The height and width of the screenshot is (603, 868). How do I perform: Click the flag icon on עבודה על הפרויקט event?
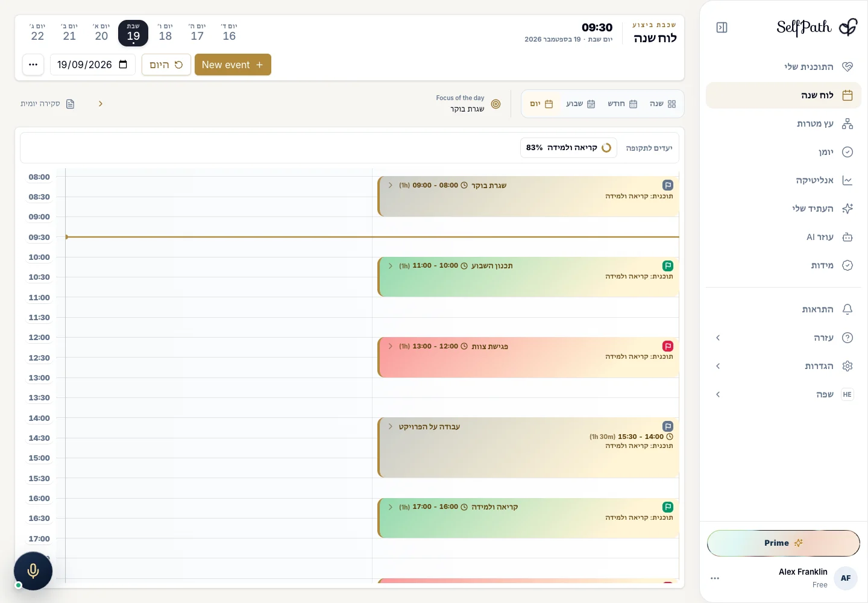tap(667, 426)
